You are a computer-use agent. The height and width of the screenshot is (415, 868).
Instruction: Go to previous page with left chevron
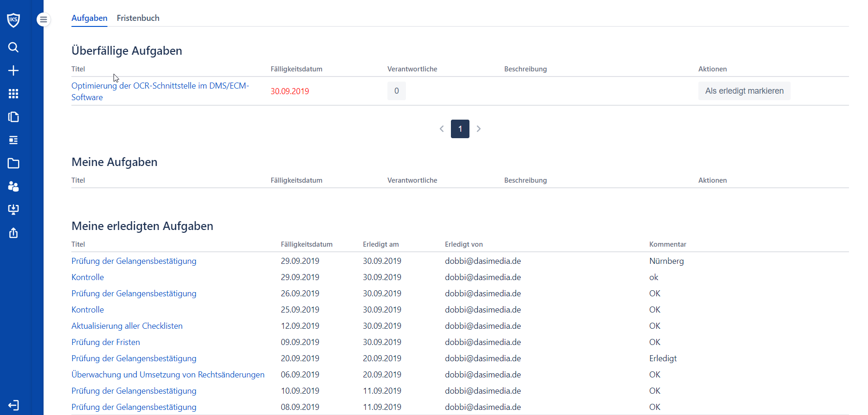pyautogui.click(x=442, y=129)
